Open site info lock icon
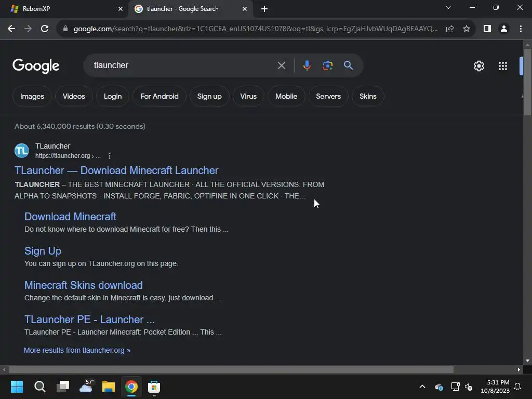Screen dimensions: 532x399 point(65,29)
